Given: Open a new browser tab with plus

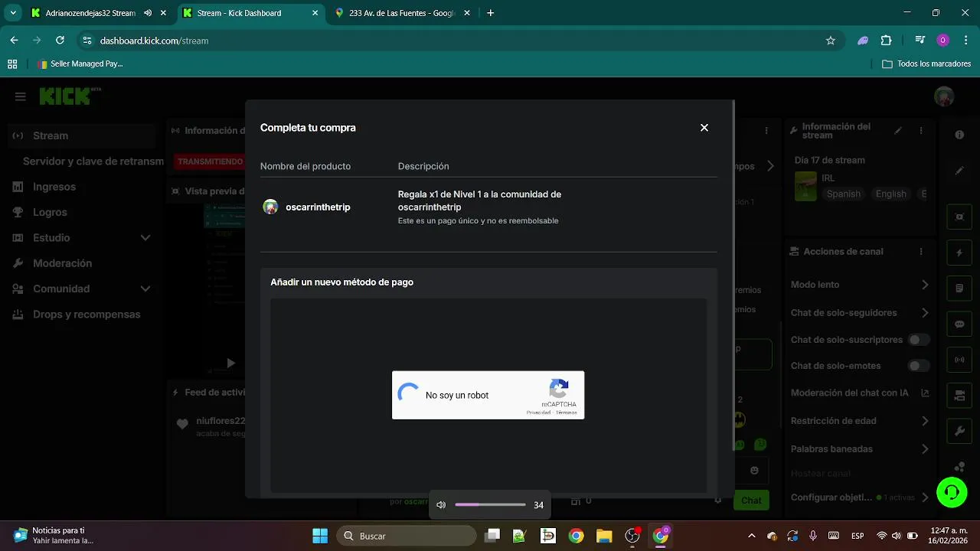Looking at the screenshot, I should coord(491,13).
